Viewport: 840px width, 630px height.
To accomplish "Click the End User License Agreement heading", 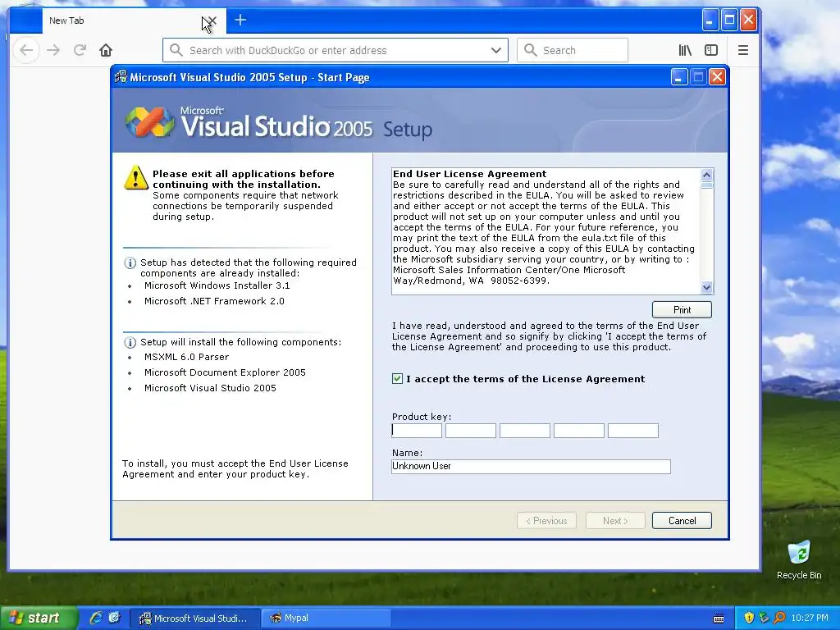I will tap(470, 174).
